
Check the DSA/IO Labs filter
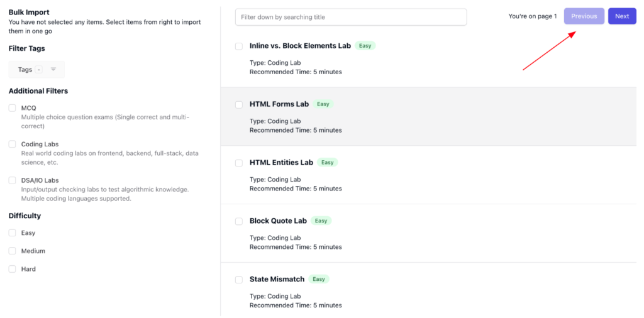(13, 180)
